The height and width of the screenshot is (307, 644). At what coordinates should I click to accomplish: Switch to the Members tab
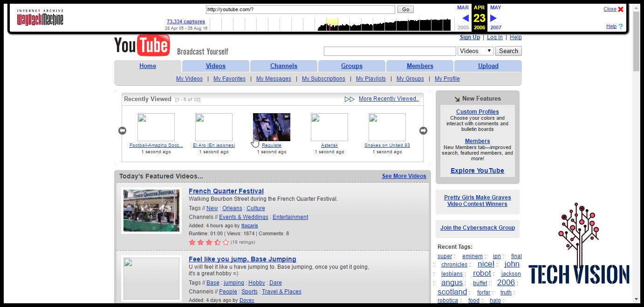coord(420,66)
